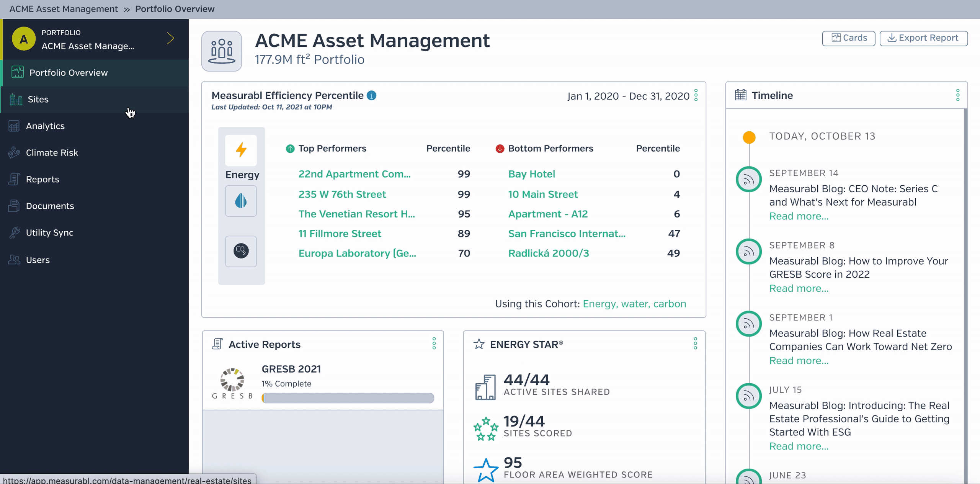Click the yellow A portfolio avatar
This screenshot has height=484, width=980.
pyautogui.click(x=24, y=39)
